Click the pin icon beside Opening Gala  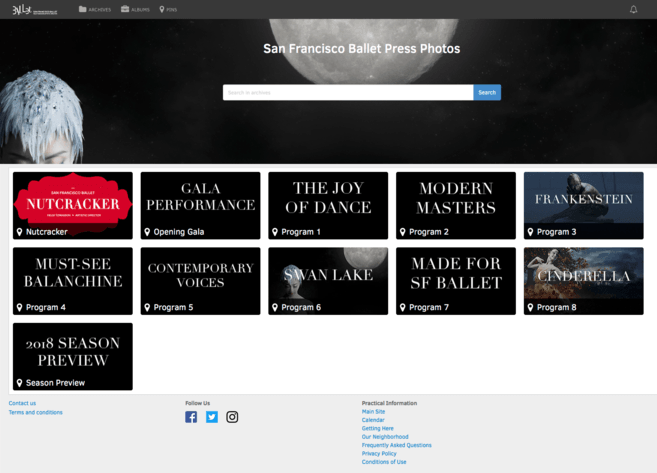pos(147,232)
